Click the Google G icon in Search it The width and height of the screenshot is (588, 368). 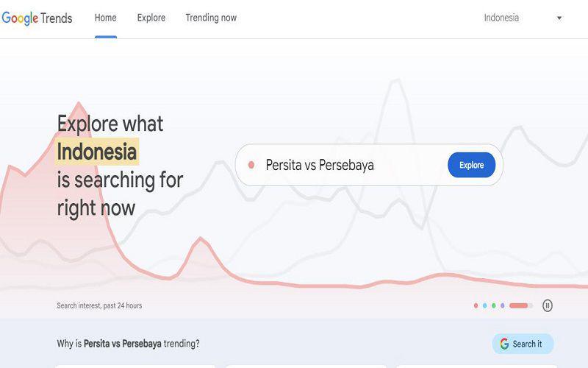point(504,344)
